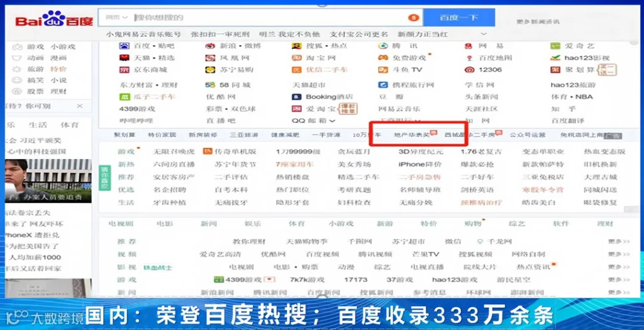Click the 百度地图 map pin icon
Image resolution: width=644 pixels, height=330 pixels.
tap(469, 58)
